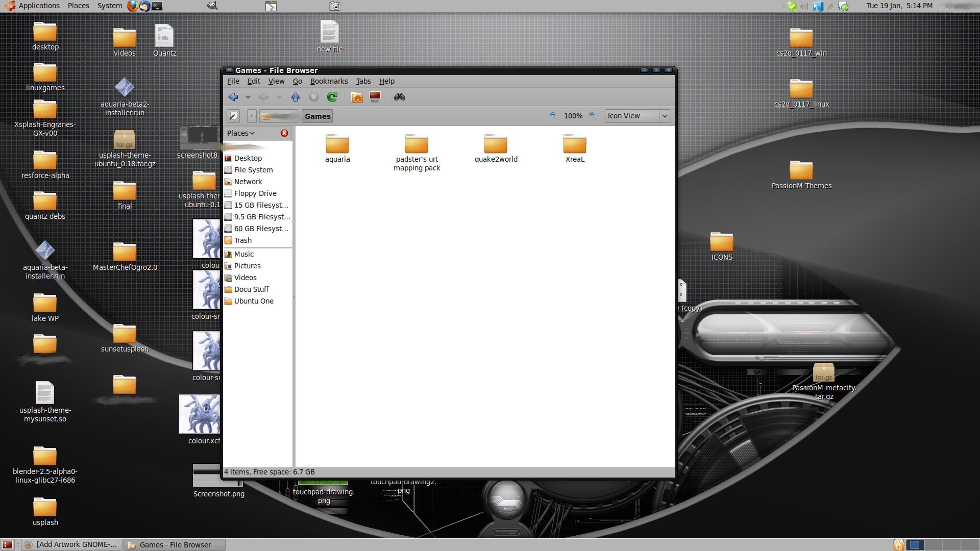The height and width of the screenshot is (551, 980).
Task: Open the Bookmarks menu
Action: [329, 81]
